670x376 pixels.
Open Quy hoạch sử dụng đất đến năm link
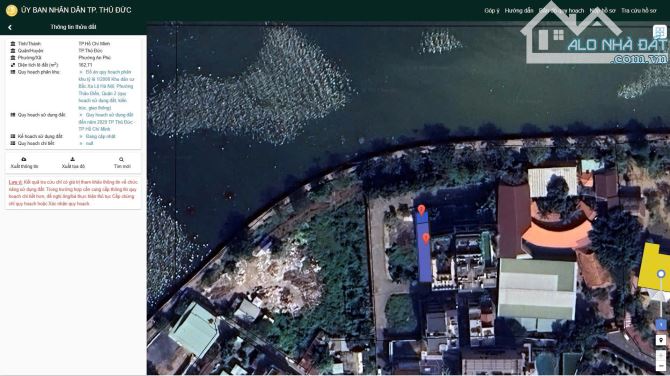click(106, 122)
